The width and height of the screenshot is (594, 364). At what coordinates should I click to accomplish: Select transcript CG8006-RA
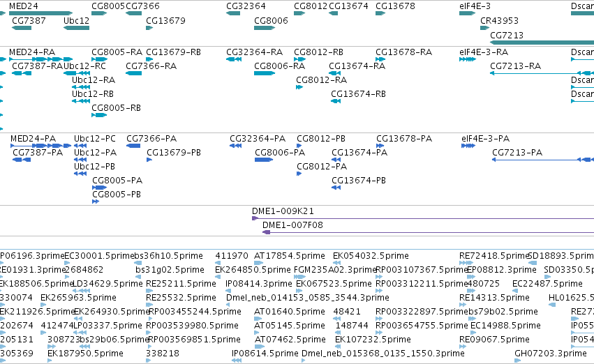280,66
